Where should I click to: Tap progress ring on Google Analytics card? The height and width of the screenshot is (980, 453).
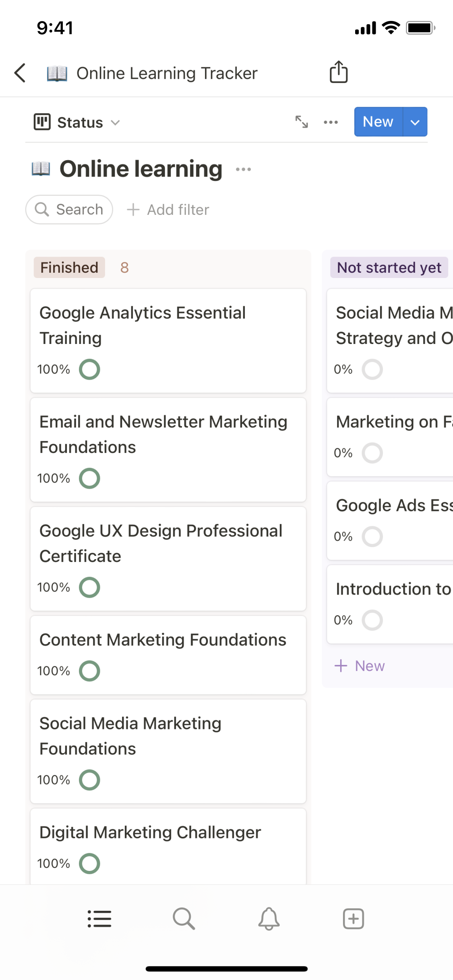89,369
